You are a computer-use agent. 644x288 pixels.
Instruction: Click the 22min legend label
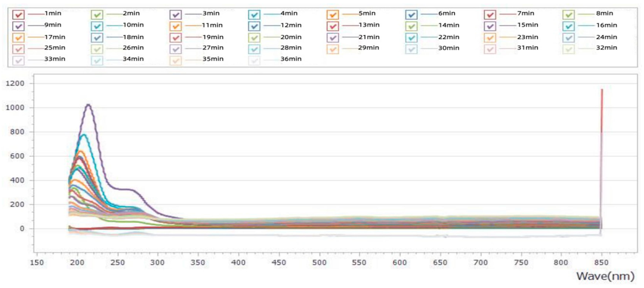coord(449,37)
